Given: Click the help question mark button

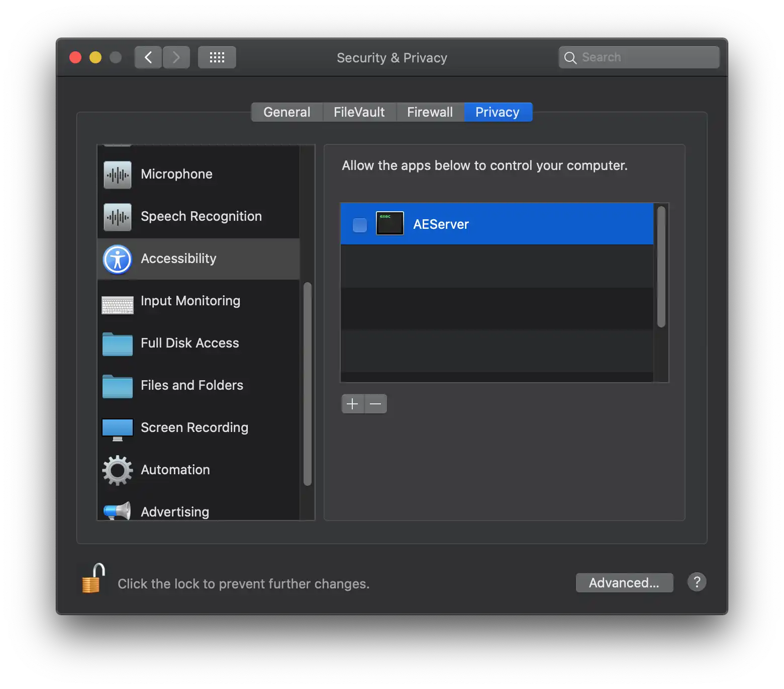Looking at the screenshot, I should pyautogui.click(x=697, y=582).
